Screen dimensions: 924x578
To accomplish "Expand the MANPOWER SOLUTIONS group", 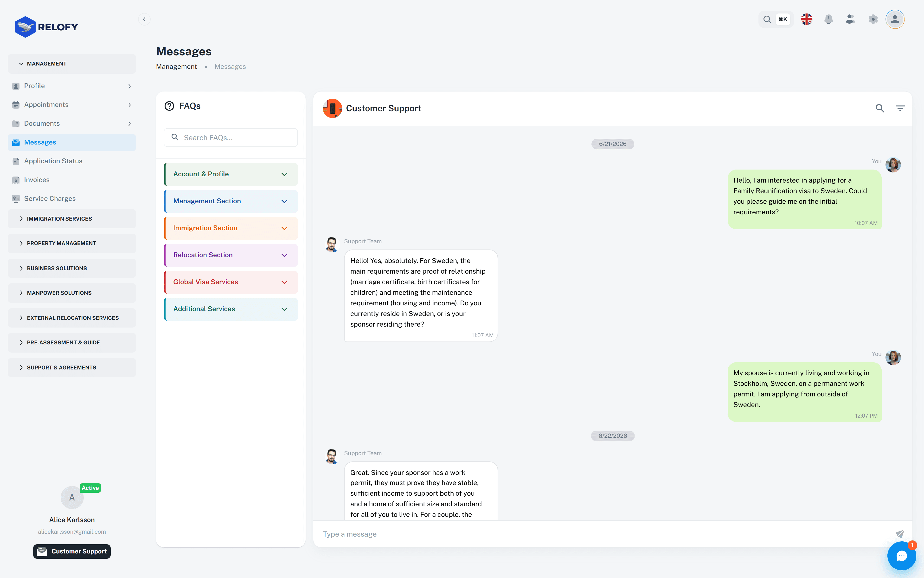I will point(72,293).
